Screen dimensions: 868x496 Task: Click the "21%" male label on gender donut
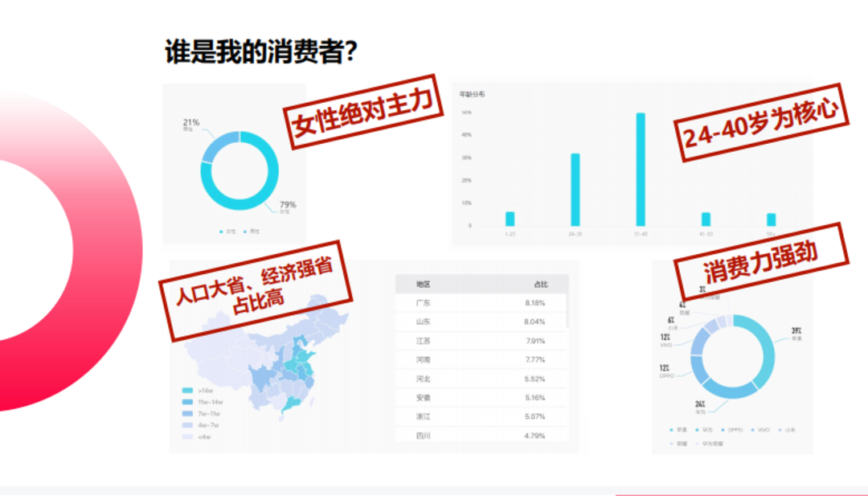click(191, 122)
